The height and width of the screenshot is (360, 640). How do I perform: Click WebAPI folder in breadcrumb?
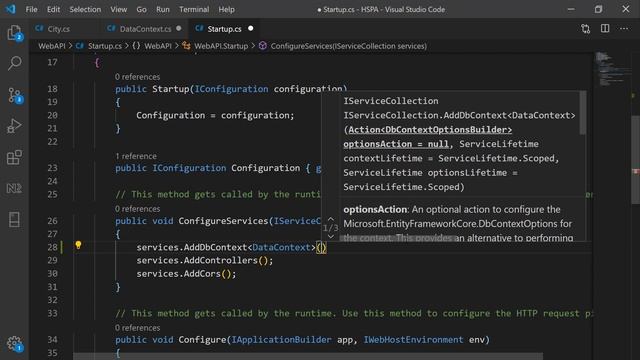(51, 46)
